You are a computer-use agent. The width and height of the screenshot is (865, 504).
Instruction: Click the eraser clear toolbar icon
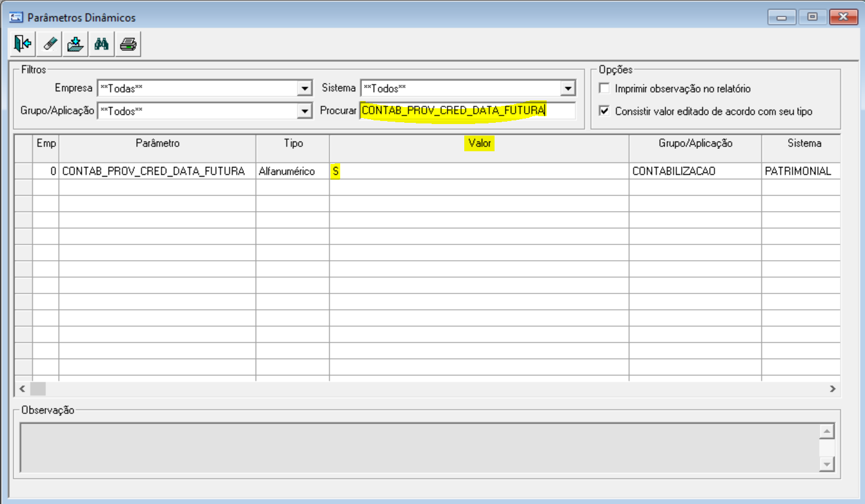point(50,44)
